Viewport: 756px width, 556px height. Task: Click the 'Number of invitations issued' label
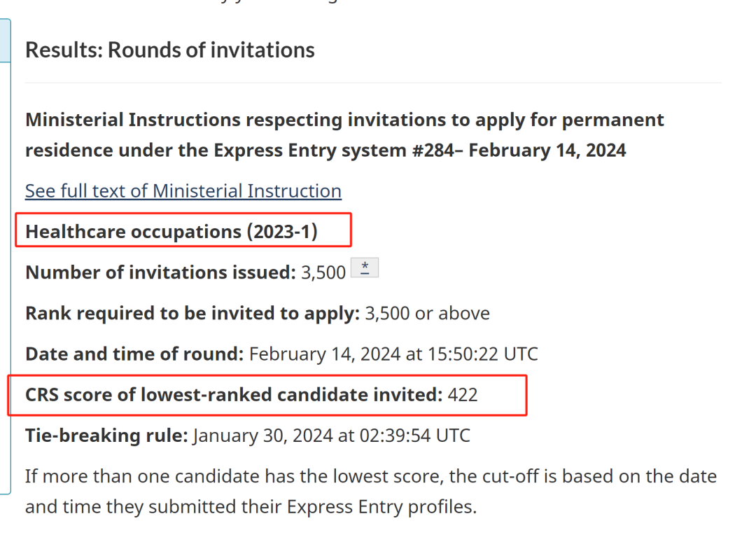160,272
